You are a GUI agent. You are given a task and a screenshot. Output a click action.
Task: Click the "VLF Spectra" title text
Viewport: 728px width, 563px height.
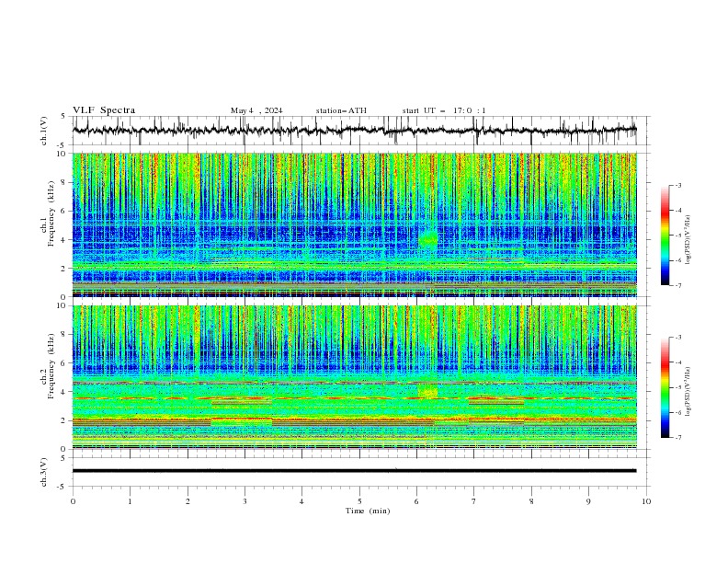(104, 110)
